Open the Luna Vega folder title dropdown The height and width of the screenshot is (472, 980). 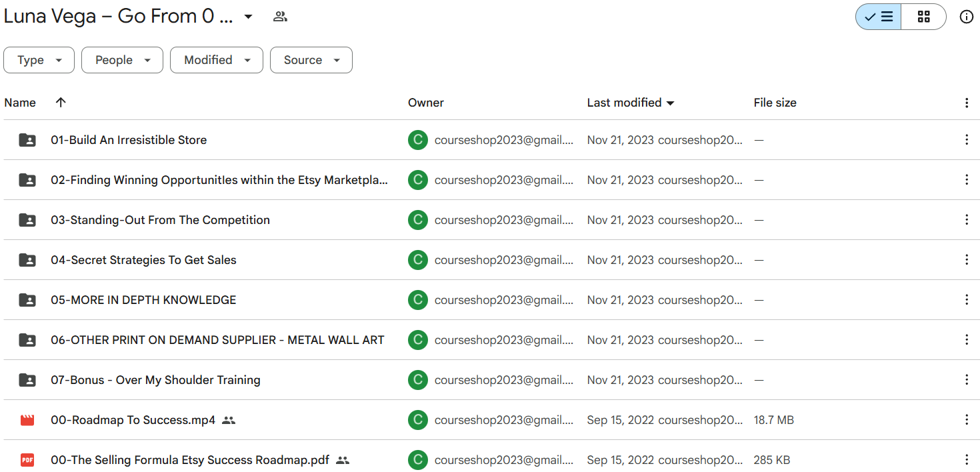coord(248,17)
